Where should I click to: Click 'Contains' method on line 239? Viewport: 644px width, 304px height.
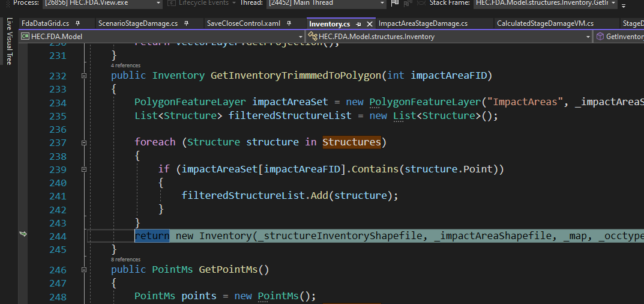click(376, 169)
